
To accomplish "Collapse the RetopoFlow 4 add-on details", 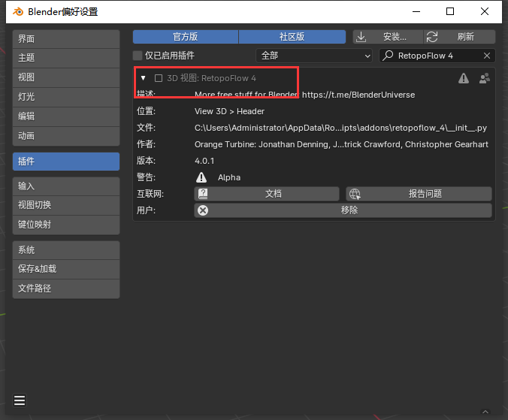I will point(144,78).
